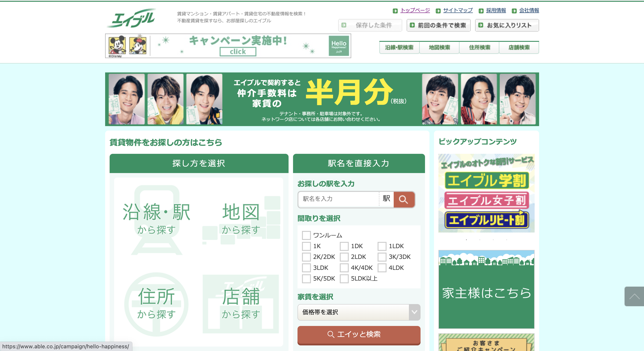Screen dimensions: 644x351
Task: Check the 1K checkbox
Action: coord(306,246)
